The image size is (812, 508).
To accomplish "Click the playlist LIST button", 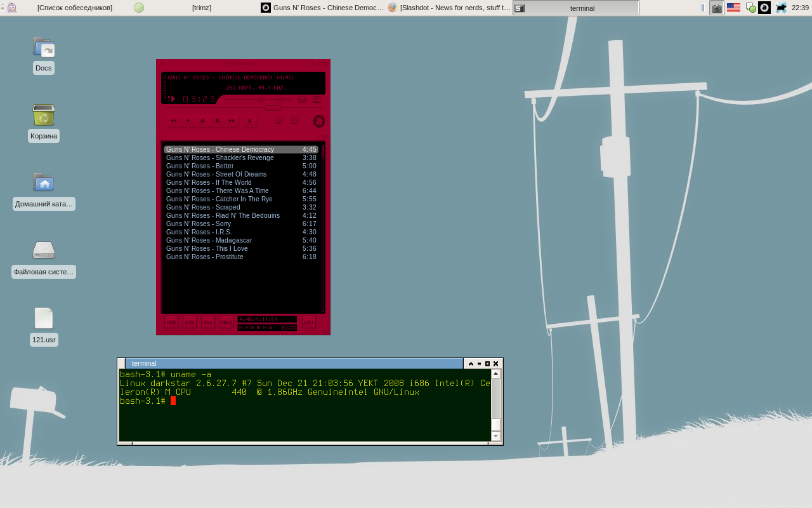I will click(309, 322).
